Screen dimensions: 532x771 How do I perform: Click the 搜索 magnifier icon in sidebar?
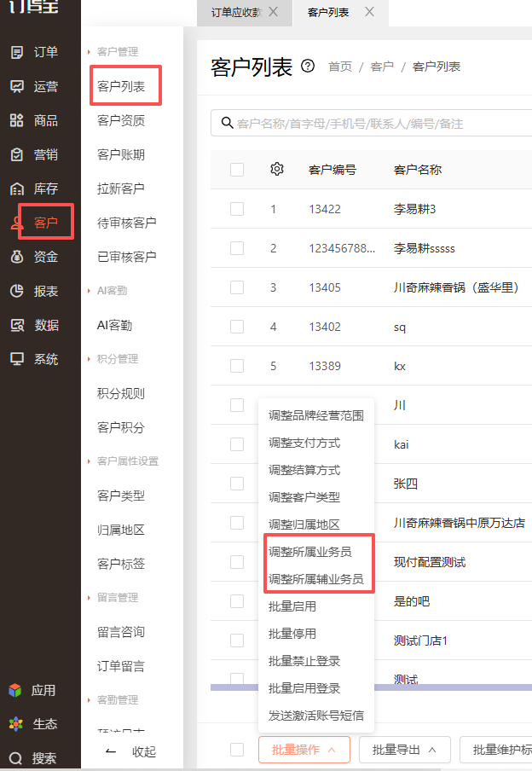pos(15,758)
